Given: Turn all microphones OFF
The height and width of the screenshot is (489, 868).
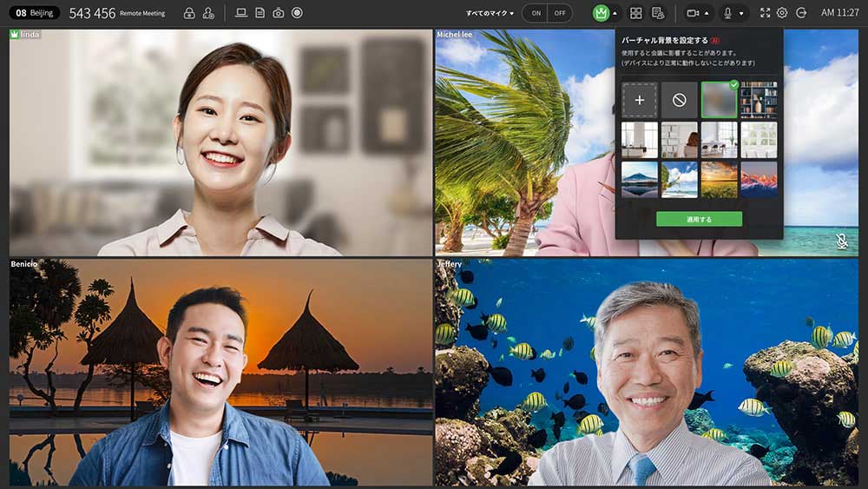Looking at the screenshot, I should 560,13.
